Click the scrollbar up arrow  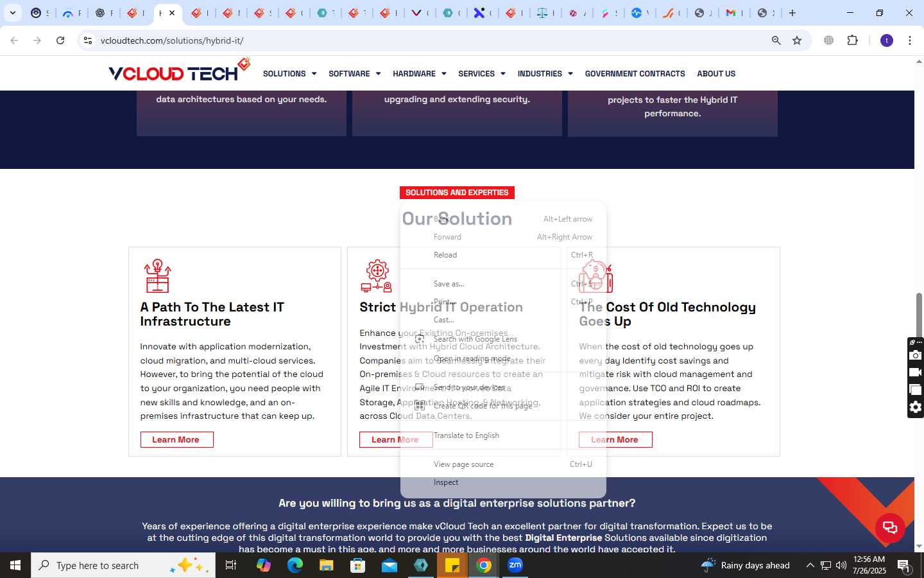coord(919,62)
